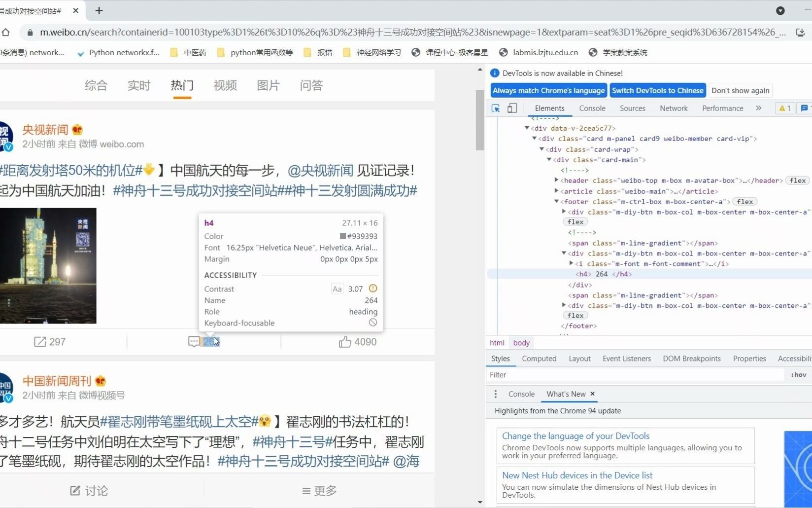Click Switch DevTools to Chinese button
The height and width of the screenshot is (508, 812).
(x=657, y=90)
